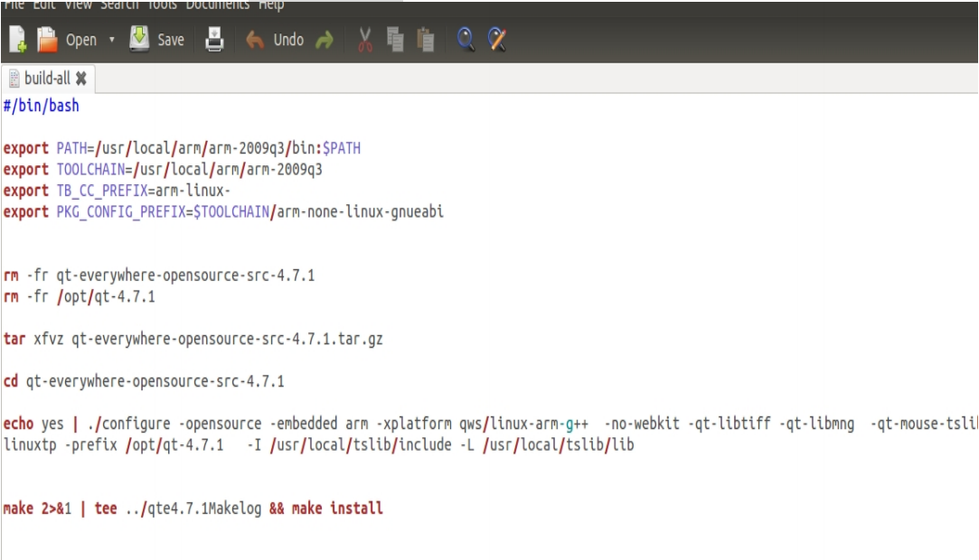Redo using the green arrow icon
The width and height of the screenshot is (979, 560).
point(325,41)
